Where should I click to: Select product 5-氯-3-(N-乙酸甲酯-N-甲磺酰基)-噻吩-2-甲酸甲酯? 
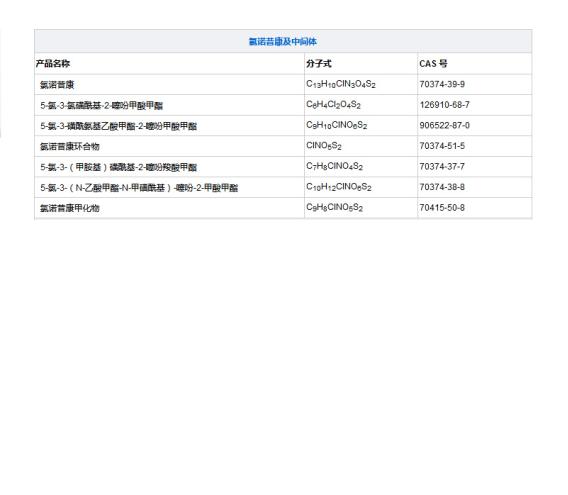point(139,188)
